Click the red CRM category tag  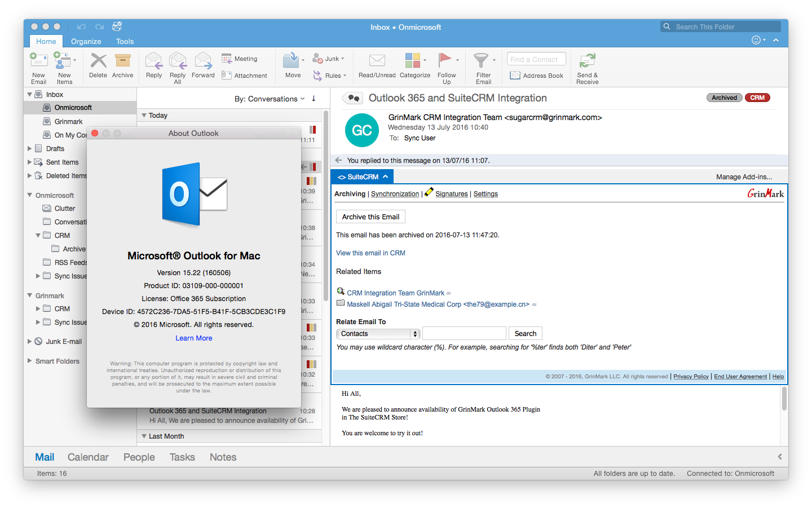[x=757, y=98]
